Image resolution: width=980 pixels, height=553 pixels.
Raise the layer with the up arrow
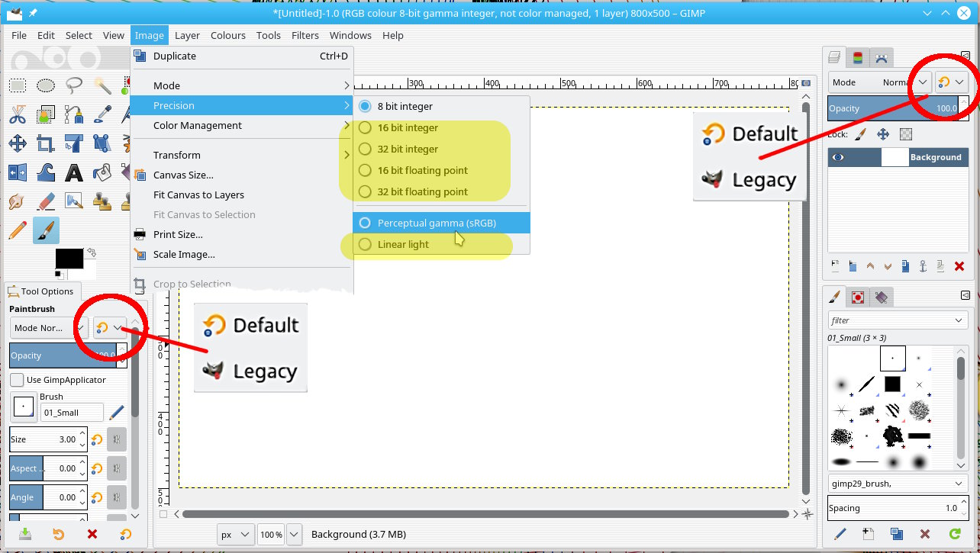coord(870,266)
